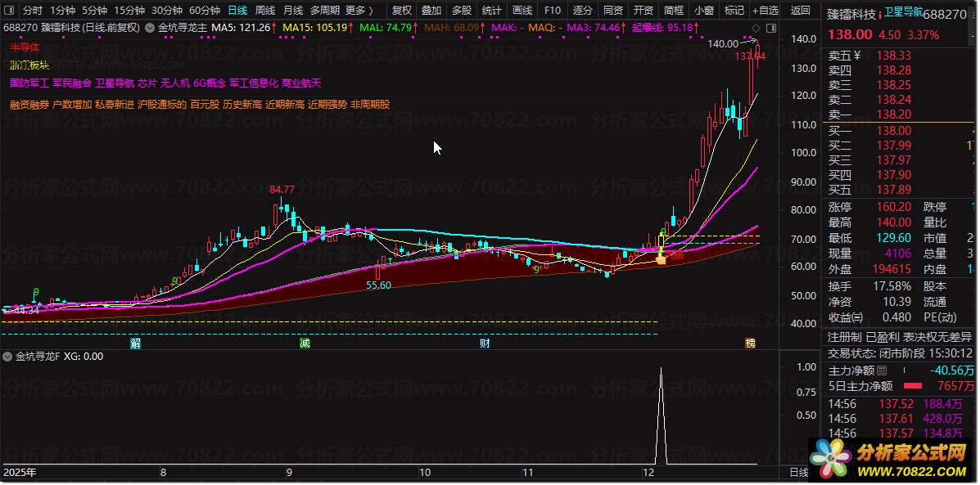Click the 日线 label at bottom right
This screenshot has width=980, height=485.
tap(799, 473)
